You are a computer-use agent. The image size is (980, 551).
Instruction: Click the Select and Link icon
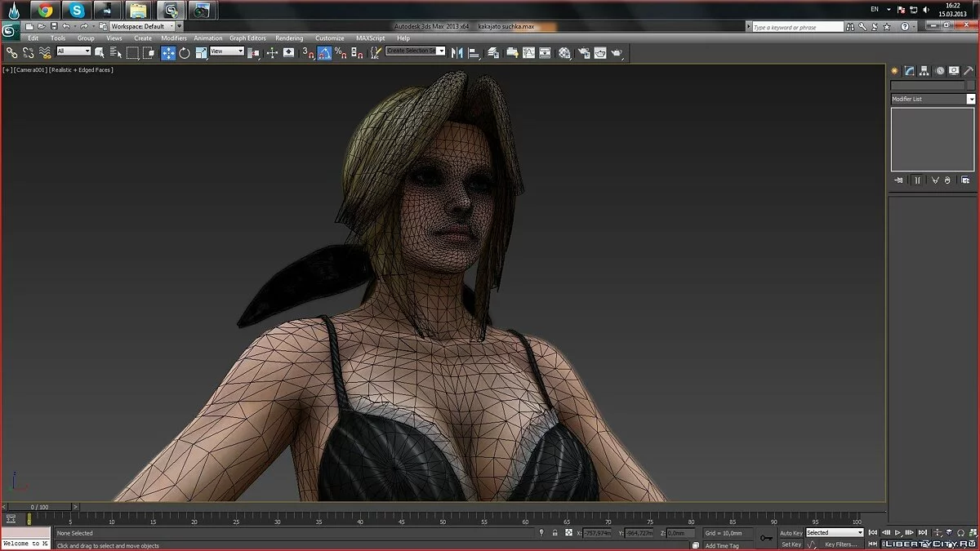coord(11,52)
